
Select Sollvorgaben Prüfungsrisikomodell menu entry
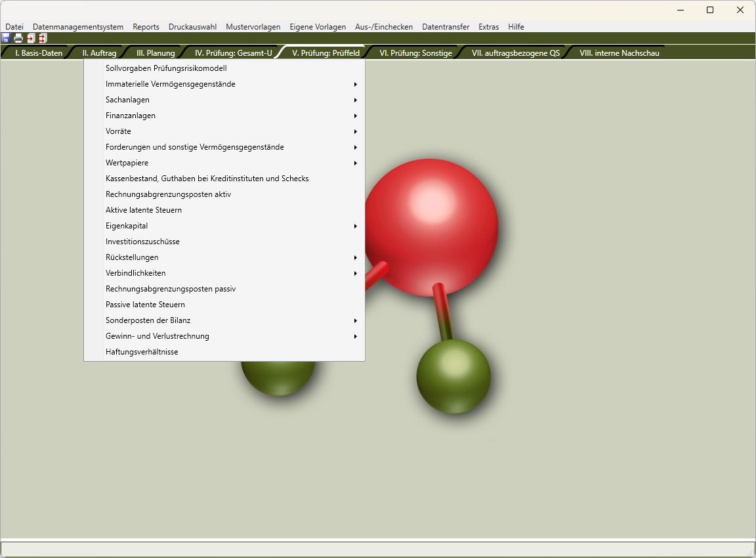165,68
